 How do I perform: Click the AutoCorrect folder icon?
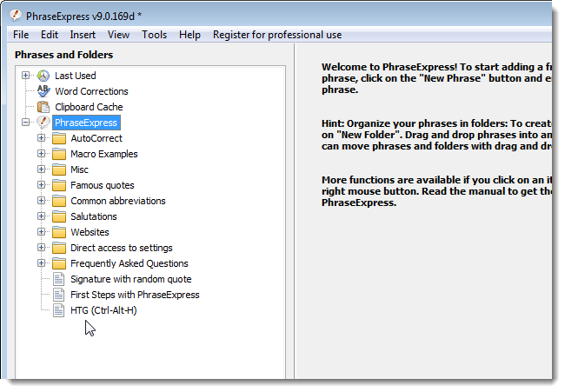[x=59, y=138]
